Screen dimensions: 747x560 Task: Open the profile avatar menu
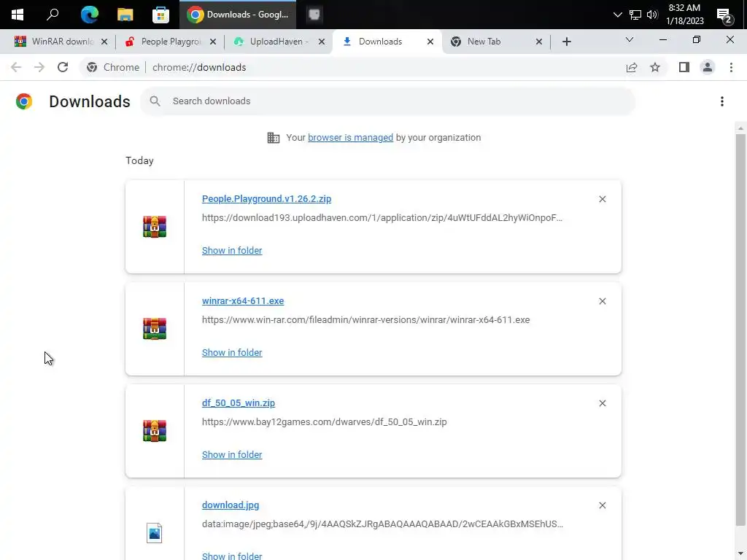(x=708, y=67)
